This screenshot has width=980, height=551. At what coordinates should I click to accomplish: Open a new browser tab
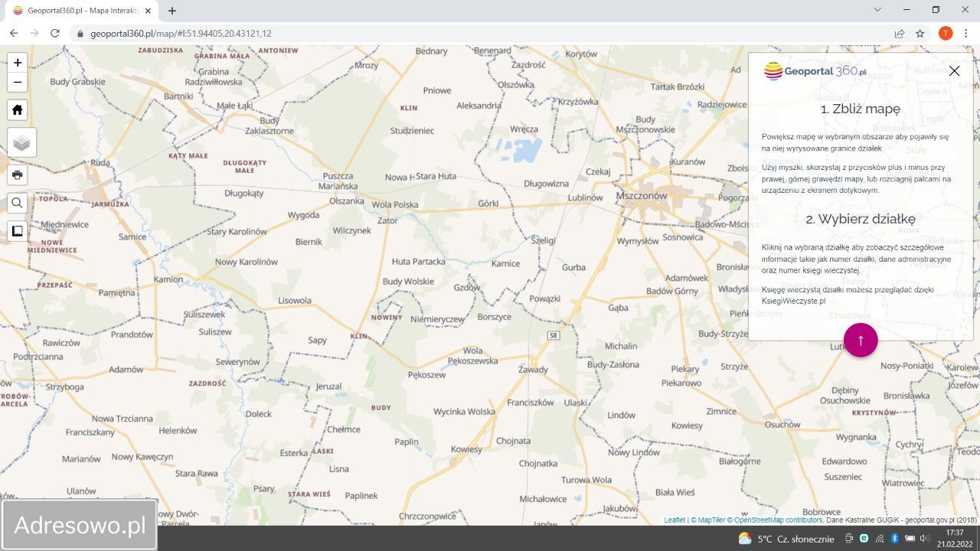pos(172,11)
